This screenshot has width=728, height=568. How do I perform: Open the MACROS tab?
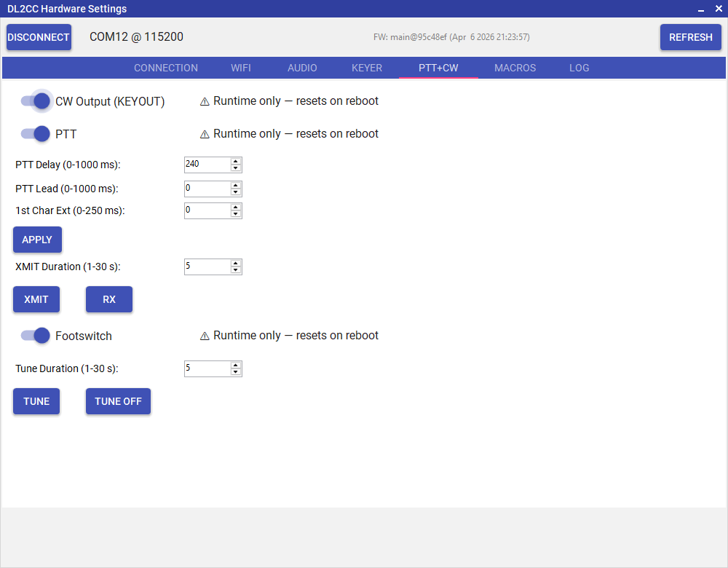[x=515, y=68]
